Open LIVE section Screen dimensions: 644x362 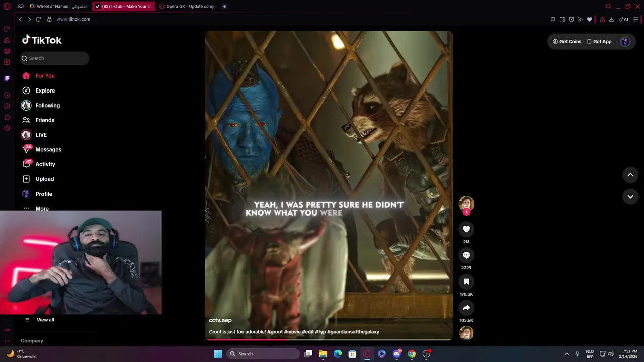tap(34, 135)
